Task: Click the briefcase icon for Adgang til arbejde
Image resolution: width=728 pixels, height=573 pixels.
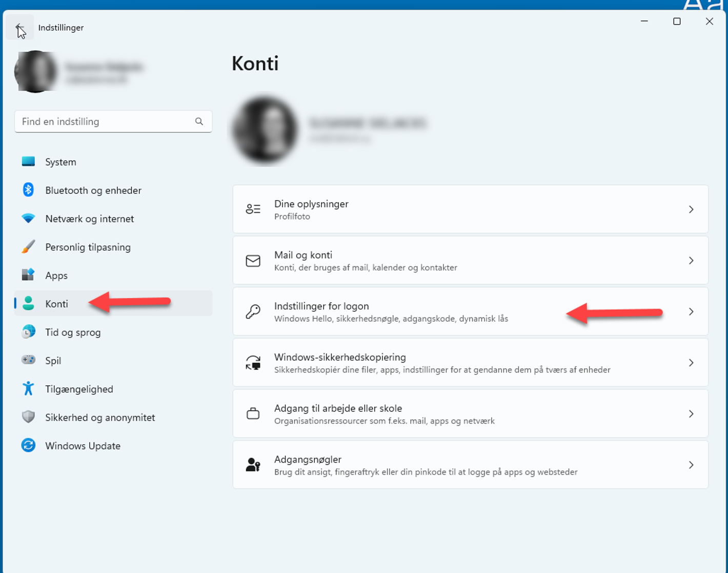Action: tap(253, 413)
